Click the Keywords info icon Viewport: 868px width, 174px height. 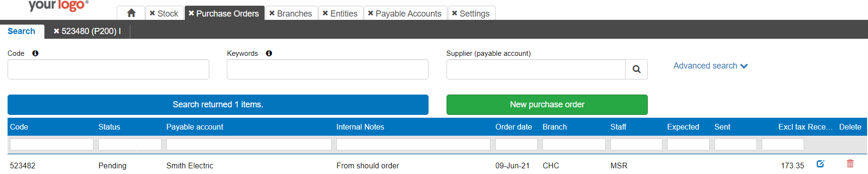pos(269,53)
